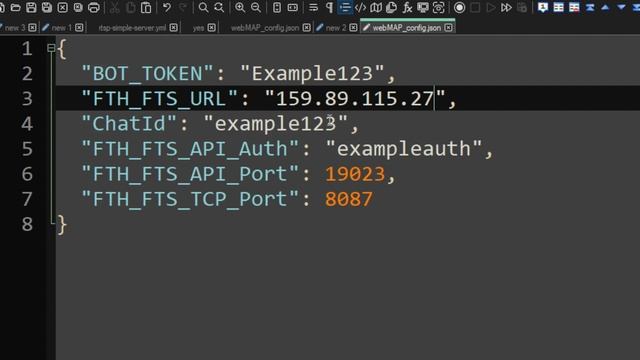
Task: Open the Document Map icon
Action: pyautogui.click(x=376, y=7)
